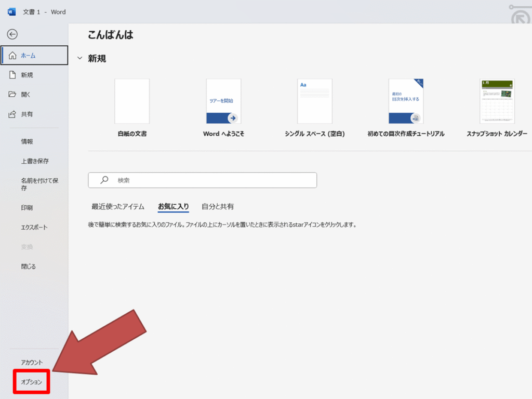Viewport: 532px width, 399px height.
Task: Choose 上書き保存 in the sidebar
Action: coord(34,161)
